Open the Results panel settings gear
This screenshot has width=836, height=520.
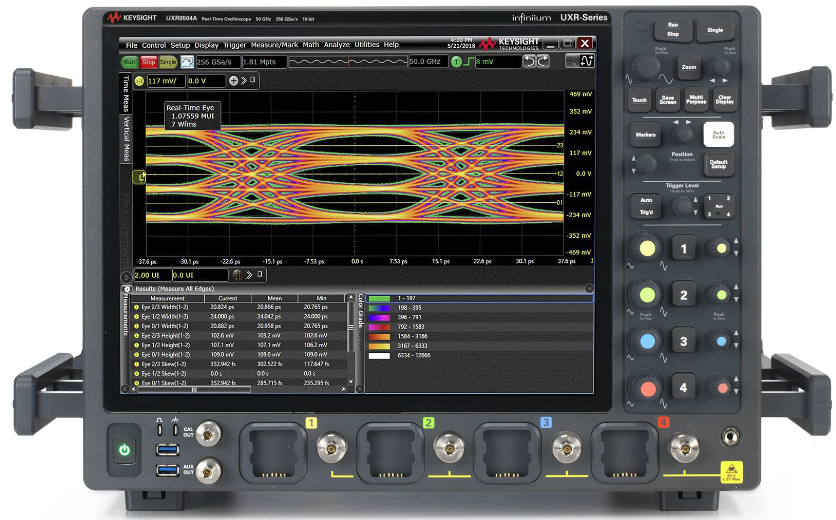click(126, 287)
